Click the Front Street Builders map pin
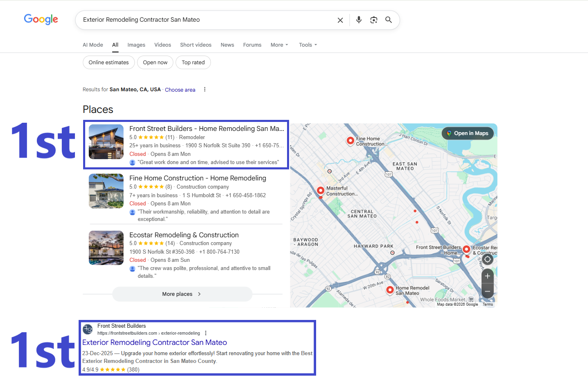This screenshot has width=588, height=376. [466, 250]
